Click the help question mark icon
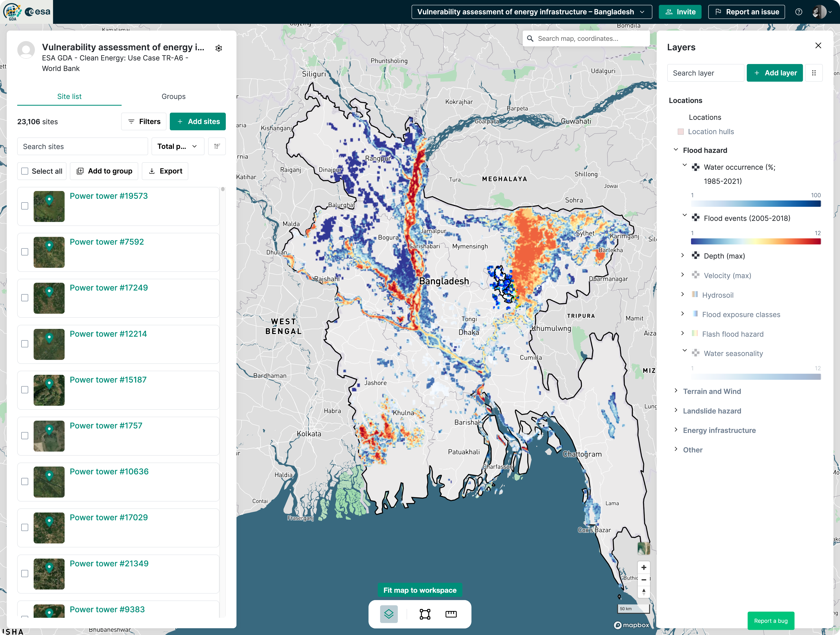Viewport: 840px width, 635px height. pyautogui.click(x=799, y=12)
